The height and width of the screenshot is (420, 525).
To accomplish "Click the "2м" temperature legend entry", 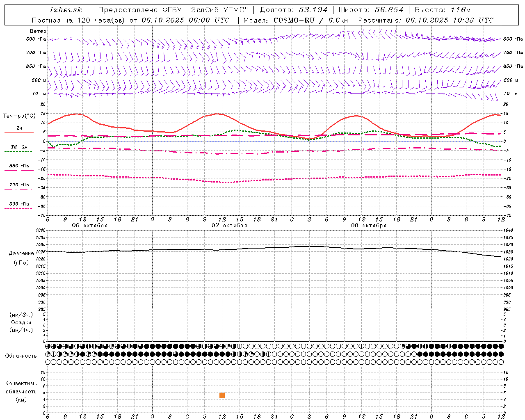I will [x=19, y=128].
